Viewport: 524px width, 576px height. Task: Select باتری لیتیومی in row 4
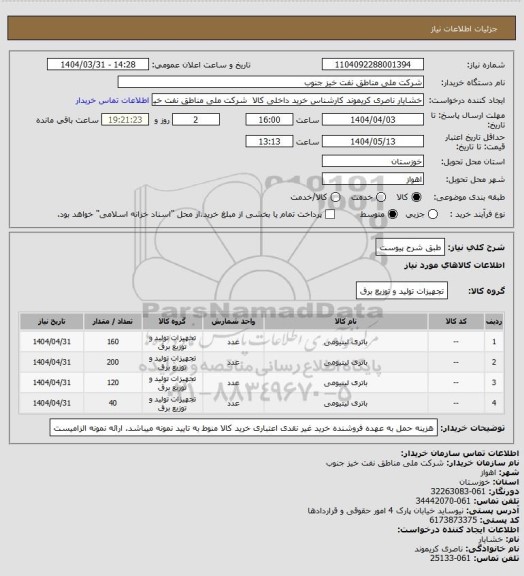point(345,403)
